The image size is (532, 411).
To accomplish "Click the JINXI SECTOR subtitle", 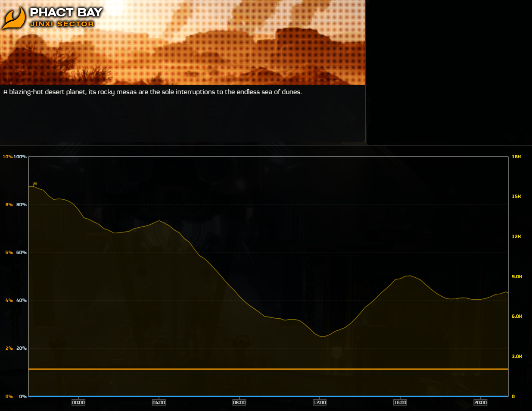I will point(62,24).
